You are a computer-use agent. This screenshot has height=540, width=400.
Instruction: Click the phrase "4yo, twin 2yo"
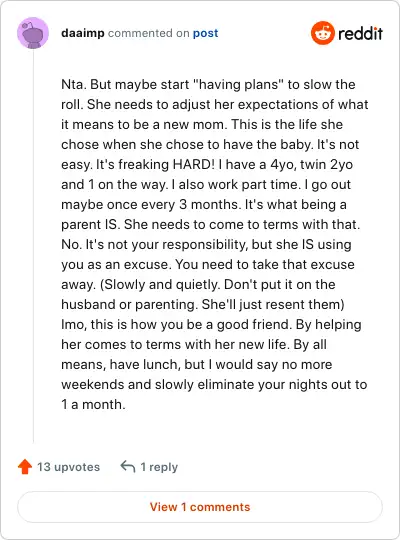pos(311,164)
